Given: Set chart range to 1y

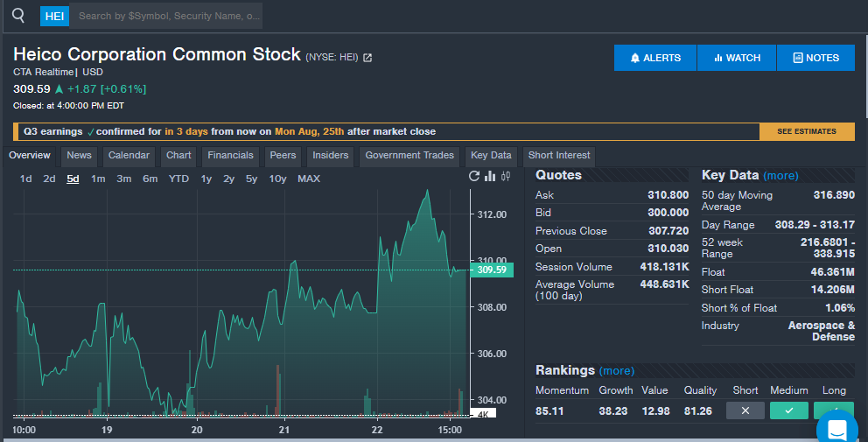Looking at the screenshot, I should tap(206, 179).
